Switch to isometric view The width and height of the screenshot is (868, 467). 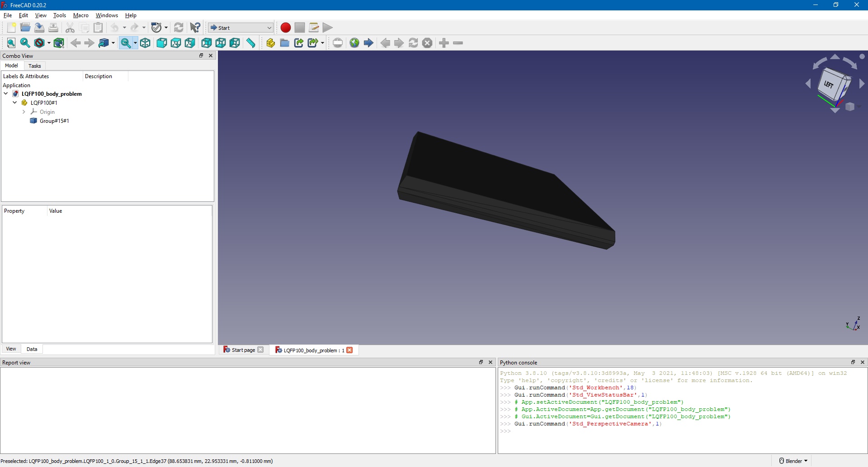(x=146, y=43)
